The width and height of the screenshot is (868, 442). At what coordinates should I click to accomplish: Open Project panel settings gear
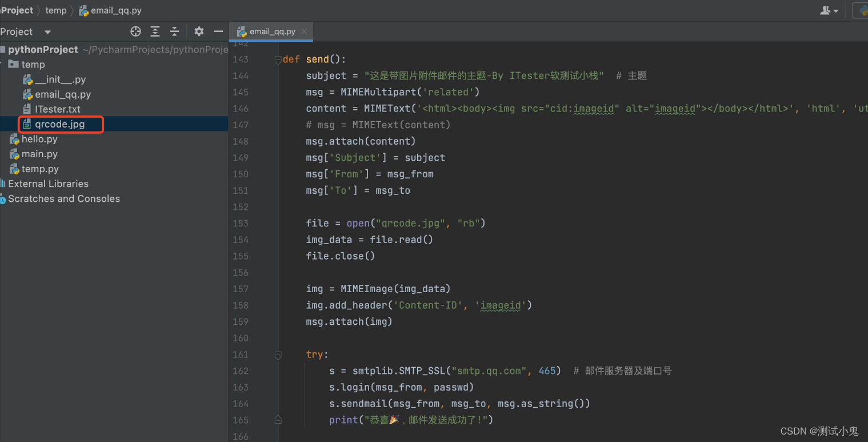point(199,31)
